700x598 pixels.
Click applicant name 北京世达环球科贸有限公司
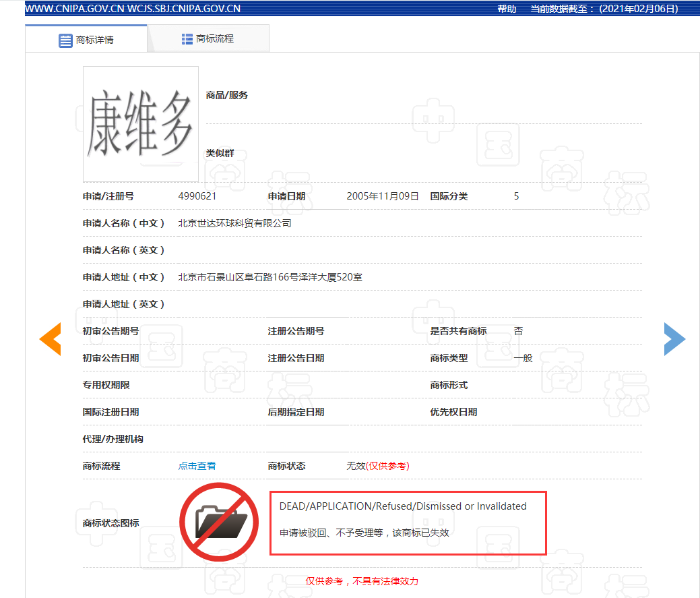pyautogui.click(x=234, y=223)
